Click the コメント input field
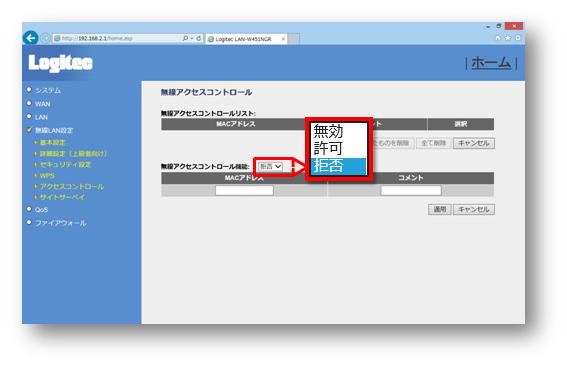This screenshot has height=366, width=567. (411, 191)
